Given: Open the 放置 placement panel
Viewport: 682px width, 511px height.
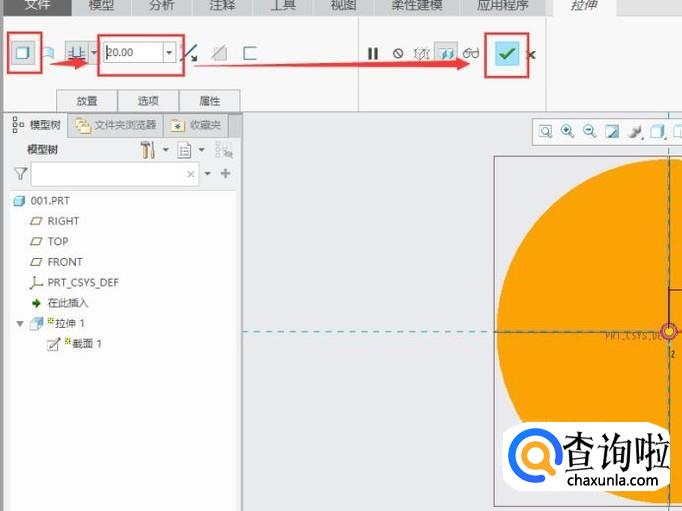Looking at the screenshot, I should (x=87, y=101).
